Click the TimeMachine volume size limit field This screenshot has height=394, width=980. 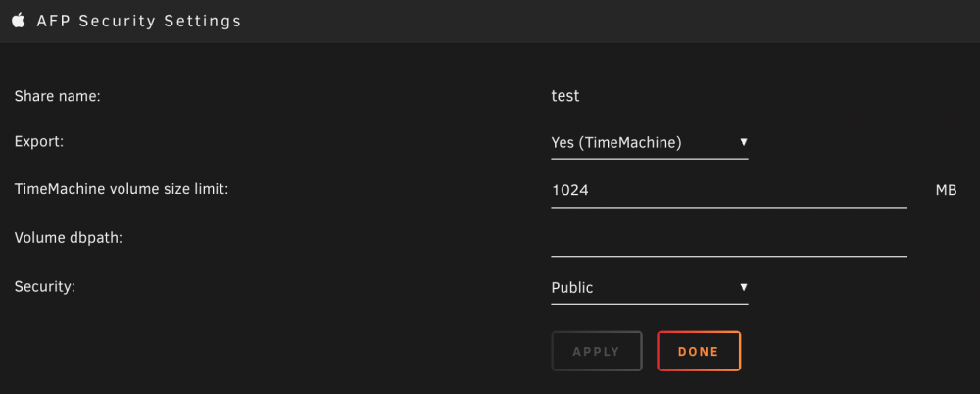(x=729, y=191)
